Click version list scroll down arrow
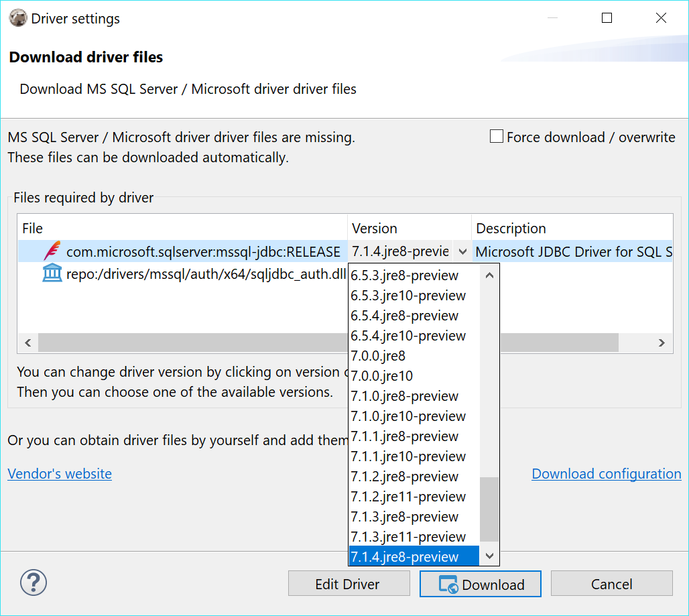This screenshot has height=616, width=689. tap(489, 556)
